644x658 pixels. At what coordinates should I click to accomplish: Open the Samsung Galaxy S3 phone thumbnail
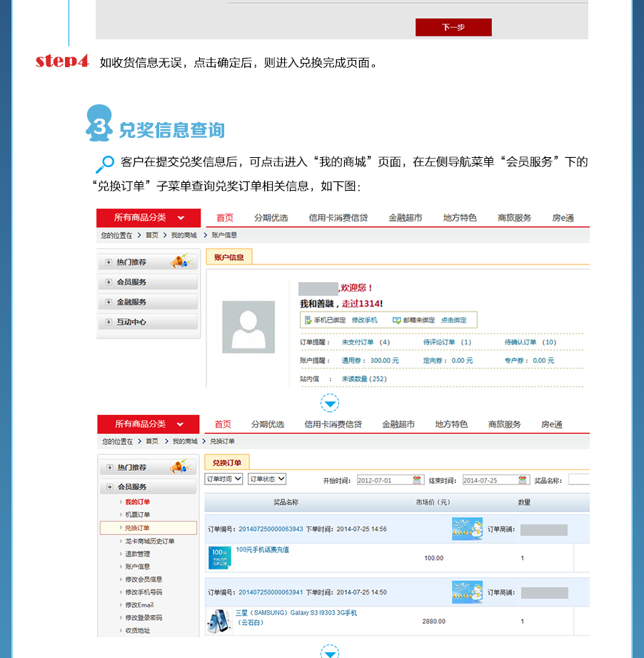point(219,621)
